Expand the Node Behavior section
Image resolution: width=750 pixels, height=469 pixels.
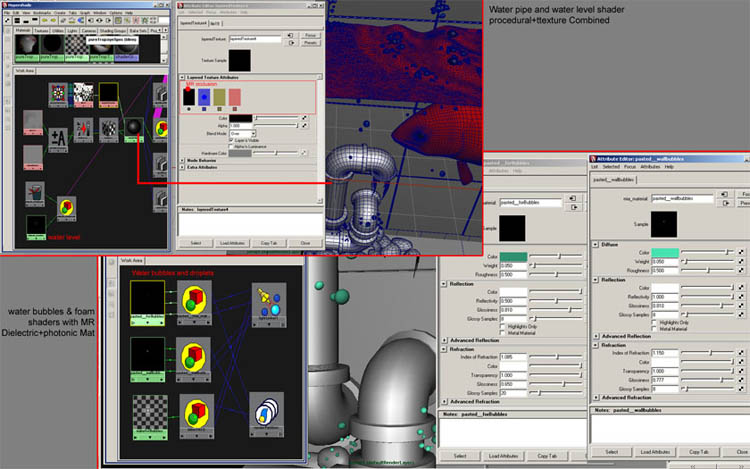click(182, 161)
